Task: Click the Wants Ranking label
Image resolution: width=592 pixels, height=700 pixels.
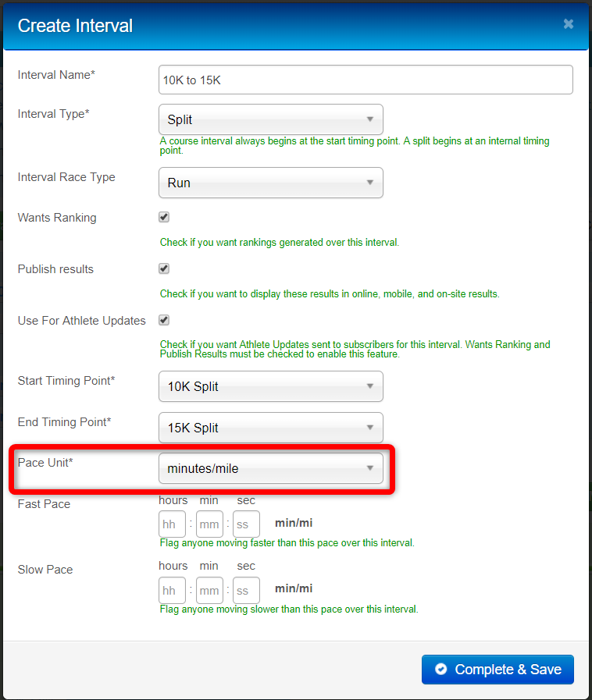Action: point(57,218)
